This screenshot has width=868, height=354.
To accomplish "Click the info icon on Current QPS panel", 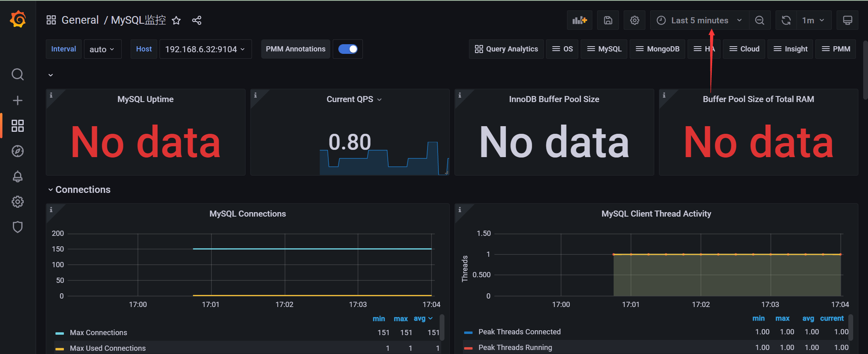I will click(x=255, y=95).
